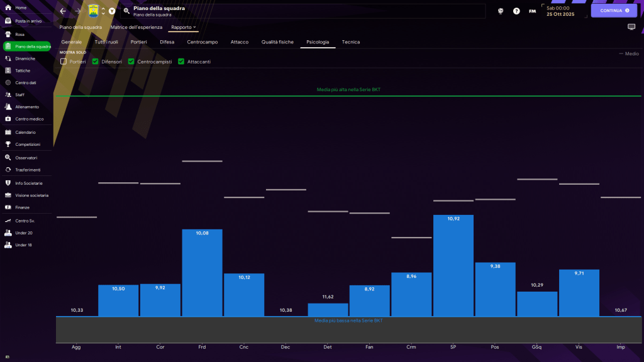
Task: Open the club switcher arrows beside the badge
Action: click(x=103, y=11)
